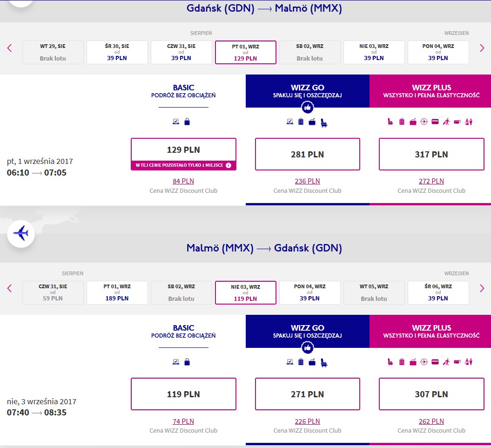Click payment card icon under outbound WIZZ PLUS
The width and height of the screenshot is (491, 448).
tap(435, 122)
